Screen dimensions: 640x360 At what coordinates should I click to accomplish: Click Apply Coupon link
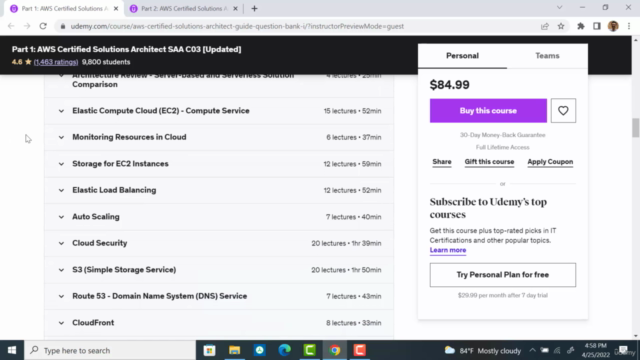pyautogui.click(x=550, y=162)
